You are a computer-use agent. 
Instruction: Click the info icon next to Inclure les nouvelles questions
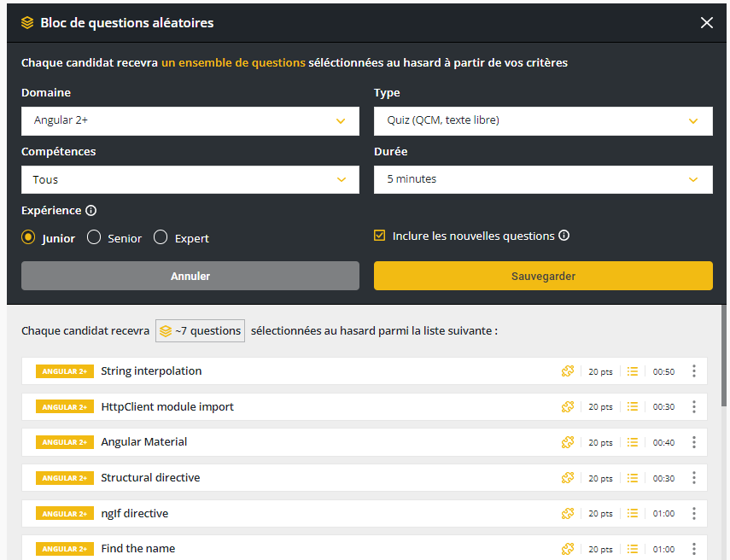564,236
